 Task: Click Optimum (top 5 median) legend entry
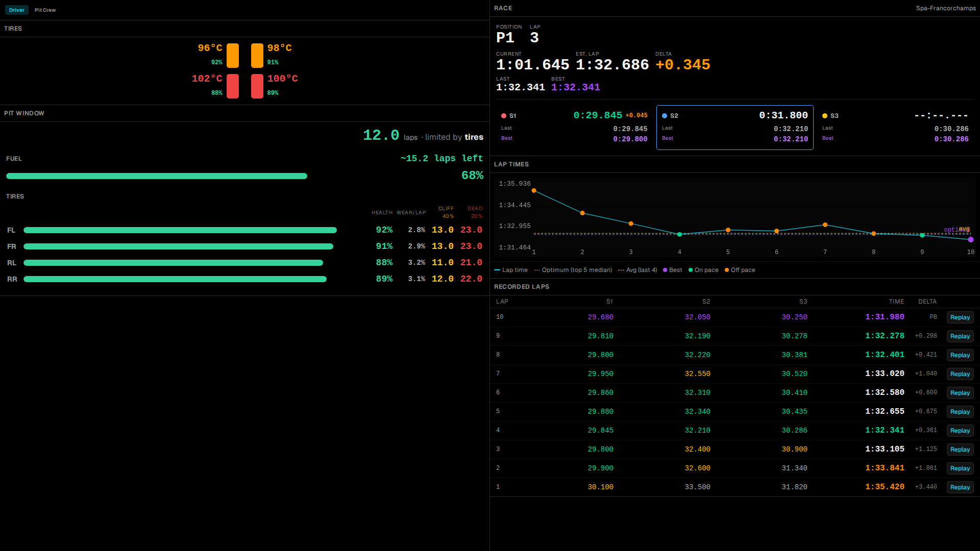573,270
